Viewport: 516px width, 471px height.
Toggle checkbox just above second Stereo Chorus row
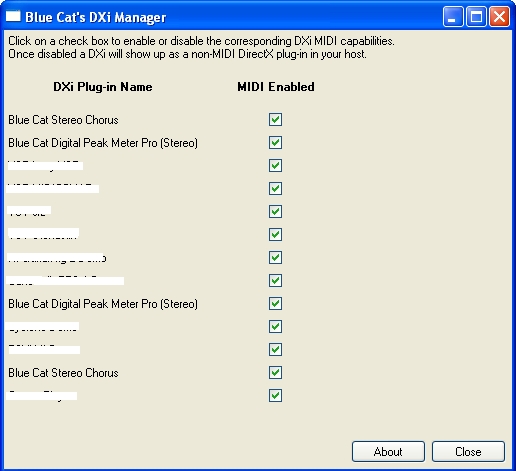[x=275, y=349]
